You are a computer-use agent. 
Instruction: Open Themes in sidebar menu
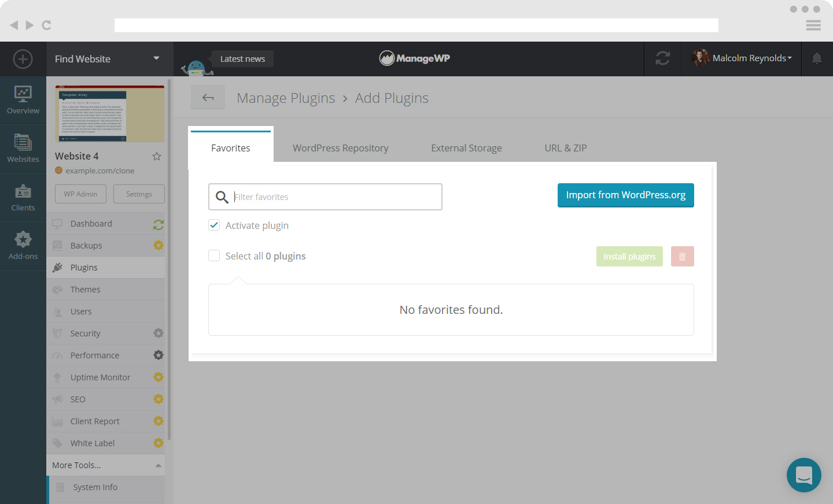coord(106,290)
